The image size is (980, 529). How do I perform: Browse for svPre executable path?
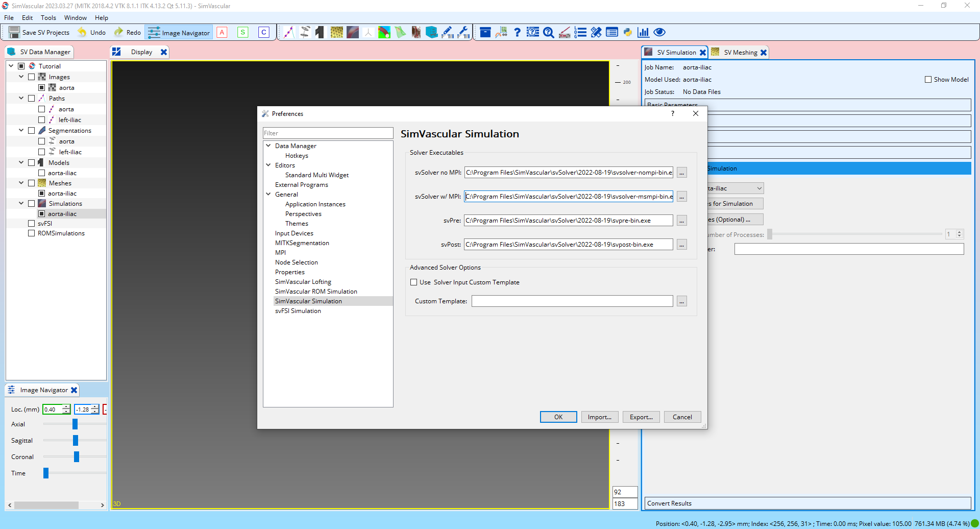coord(682,221)
